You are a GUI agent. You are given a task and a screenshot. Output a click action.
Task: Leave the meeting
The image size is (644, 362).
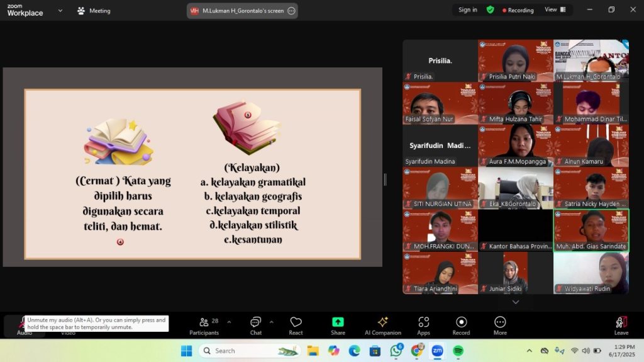click(621, 325)
